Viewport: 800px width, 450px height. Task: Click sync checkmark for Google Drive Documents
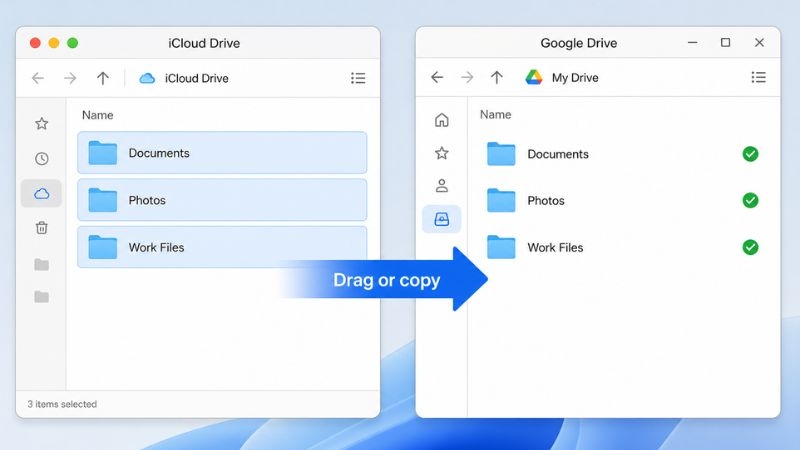(x=750, y=154)
